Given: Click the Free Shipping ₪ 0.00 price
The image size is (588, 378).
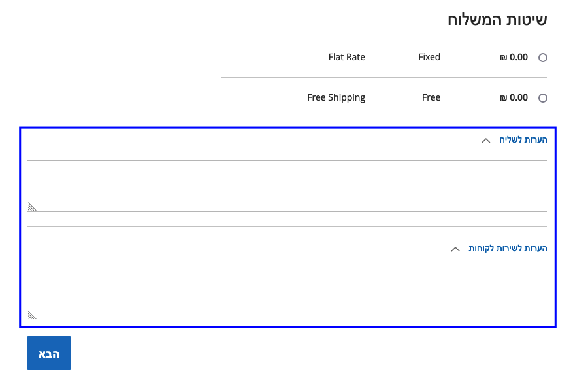Looking at the screenshot, I should click(x=514, y=97).
